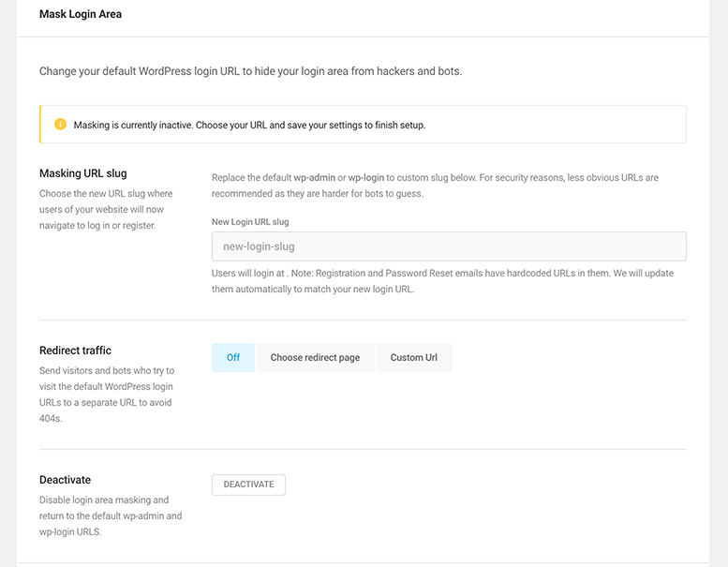The height and width of the screenshot is (567, 728).
Task: Focus the New Login URL slug field
Action: click(449, 246)
